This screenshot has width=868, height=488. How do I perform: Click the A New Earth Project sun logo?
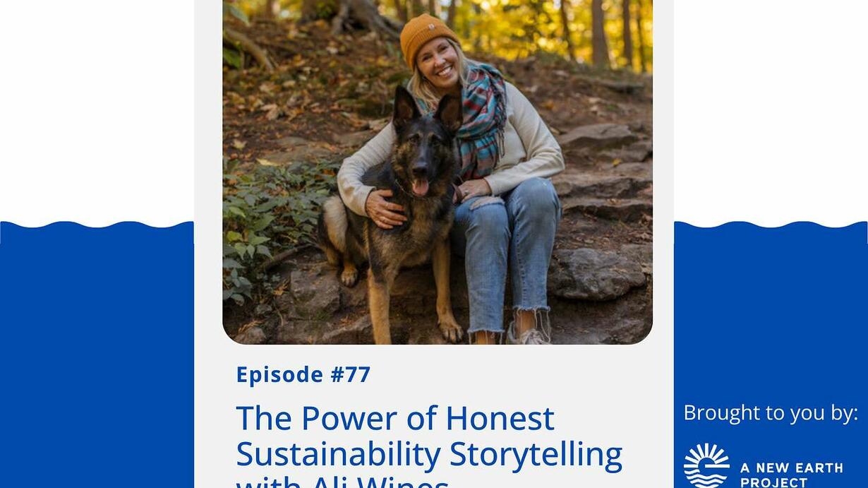[x=706, y=466]
